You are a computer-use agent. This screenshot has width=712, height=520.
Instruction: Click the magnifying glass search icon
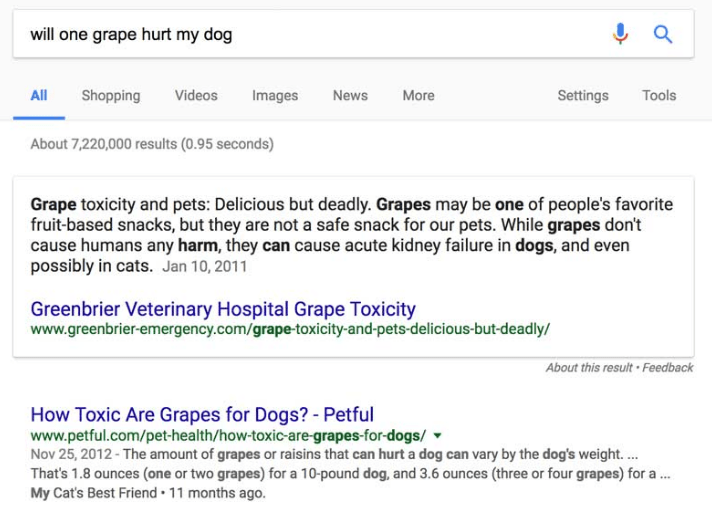pyautogui.click(x=663, y=34)
